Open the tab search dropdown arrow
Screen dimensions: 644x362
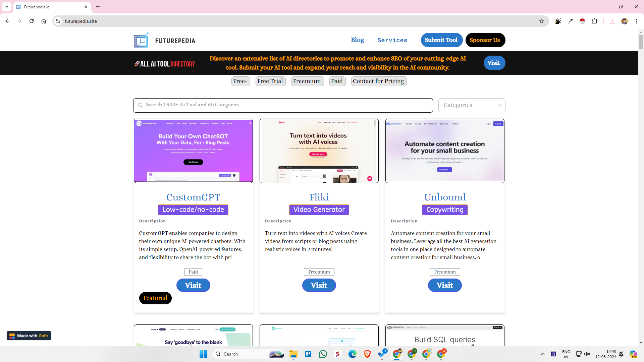6,7
